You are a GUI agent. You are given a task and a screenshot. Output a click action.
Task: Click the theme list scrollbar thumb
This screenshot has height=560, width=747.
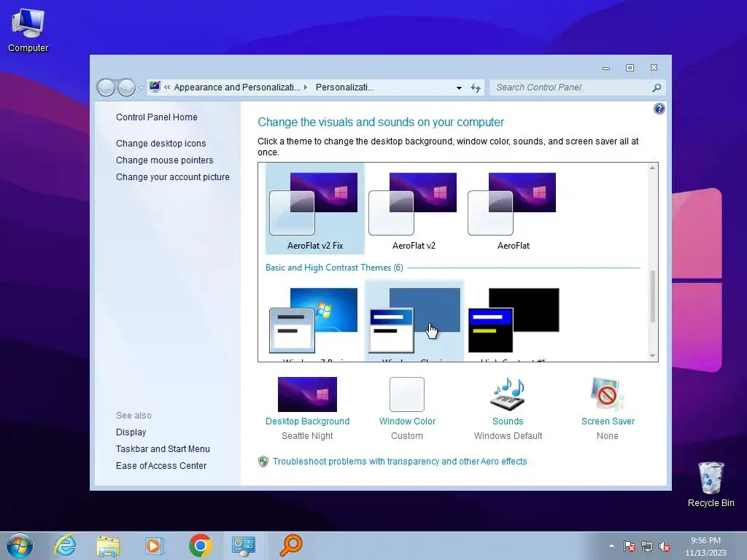click(653, 296)
